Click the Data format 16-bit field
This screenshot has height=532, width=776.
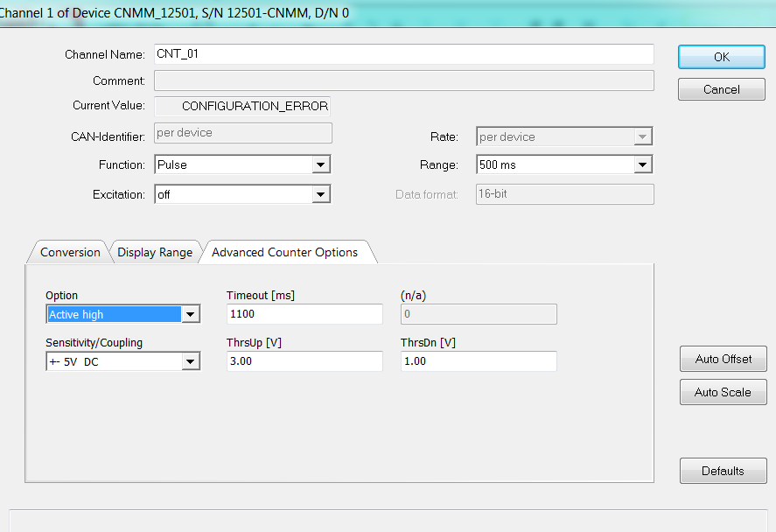[564, 194]
